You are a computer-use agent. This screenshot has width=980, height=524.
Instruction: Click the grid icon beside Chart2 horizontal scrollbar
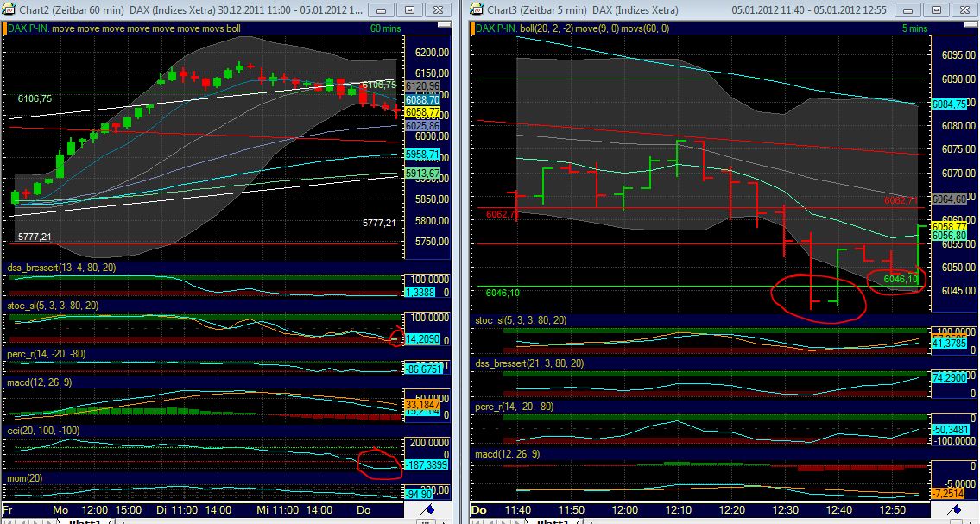[x=425, y=521]
